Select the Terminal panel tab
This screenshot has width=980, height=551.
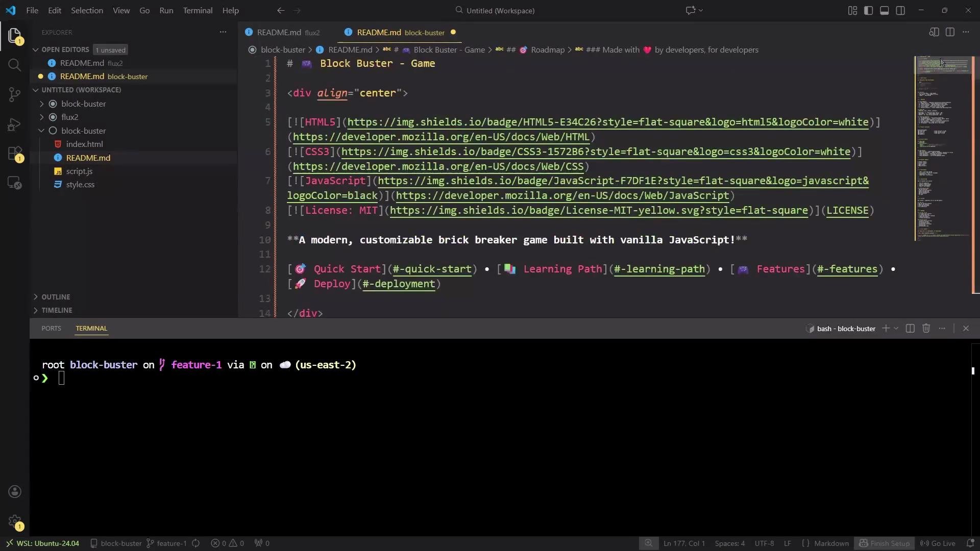[91, 329]
